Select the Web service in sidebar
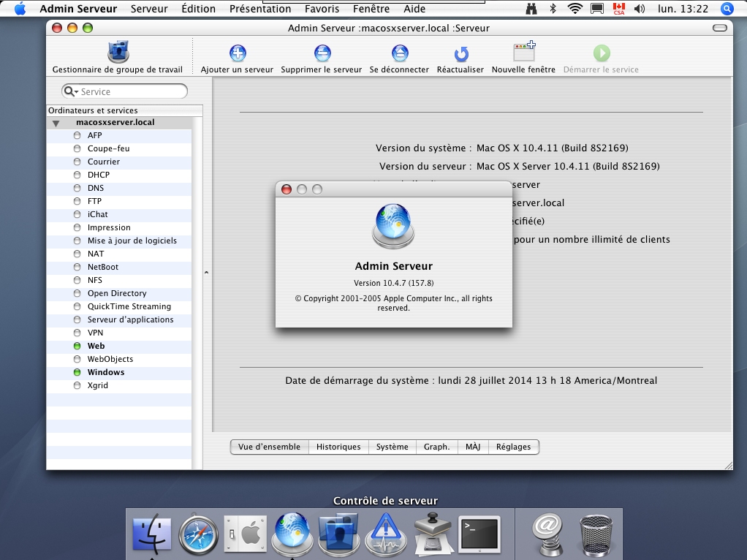 coord(96,346)
